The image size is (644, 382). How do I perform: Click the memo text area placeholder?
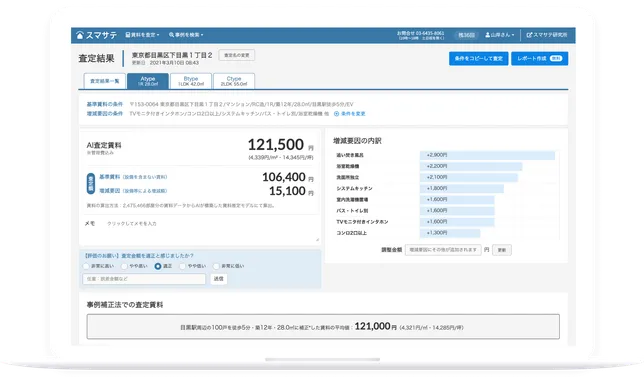tap(131, 223)
